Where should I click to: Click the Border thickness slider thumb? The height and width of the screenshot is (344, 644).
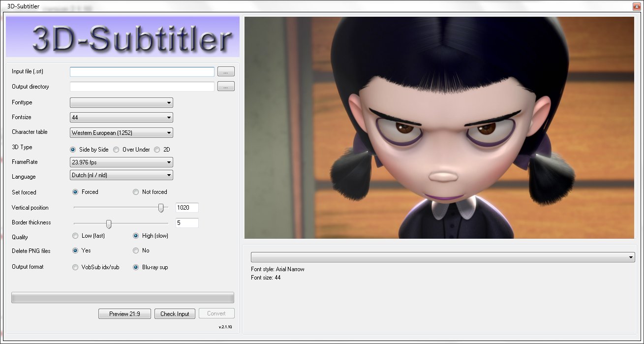(109, 224)
